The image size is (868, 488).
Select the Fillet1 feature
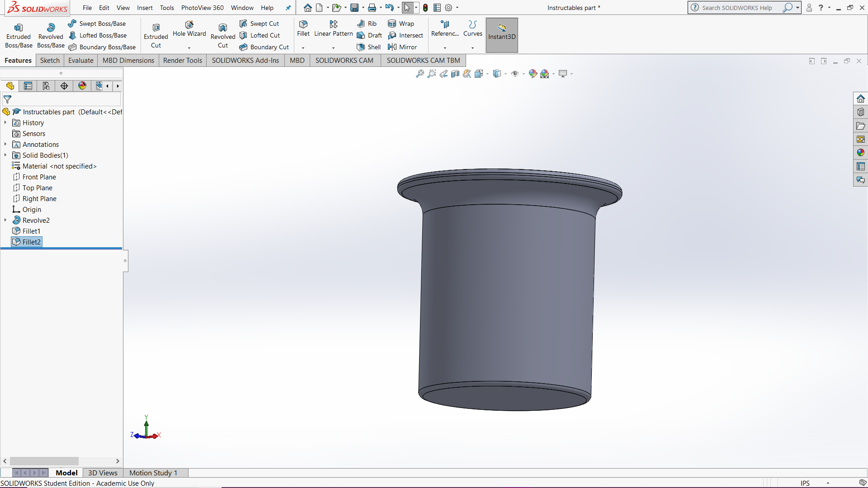[x=26, y=231]
